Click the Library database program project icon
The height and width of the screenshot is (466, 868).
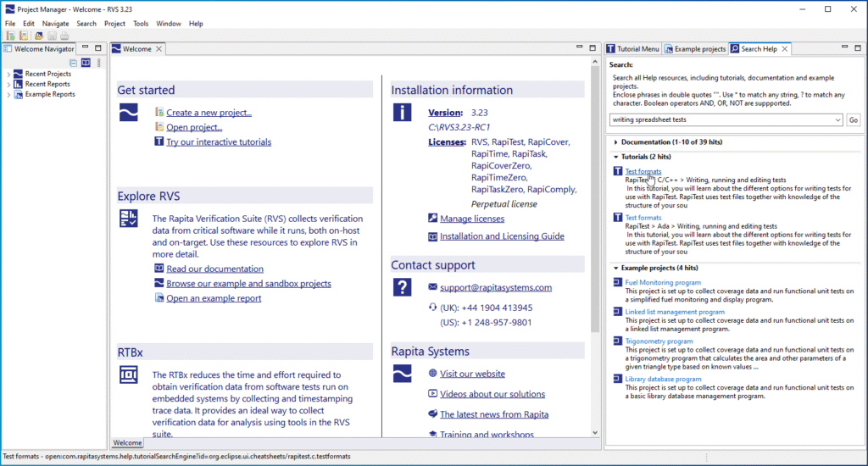[x=618, y=379]
